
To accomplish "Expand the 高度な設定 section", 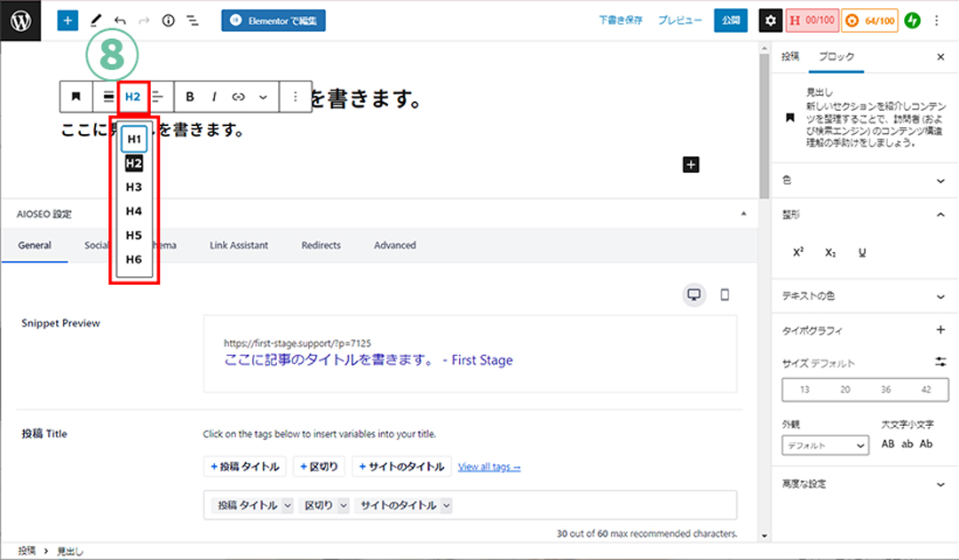I will pyautogui.click(x=940, y=485).
